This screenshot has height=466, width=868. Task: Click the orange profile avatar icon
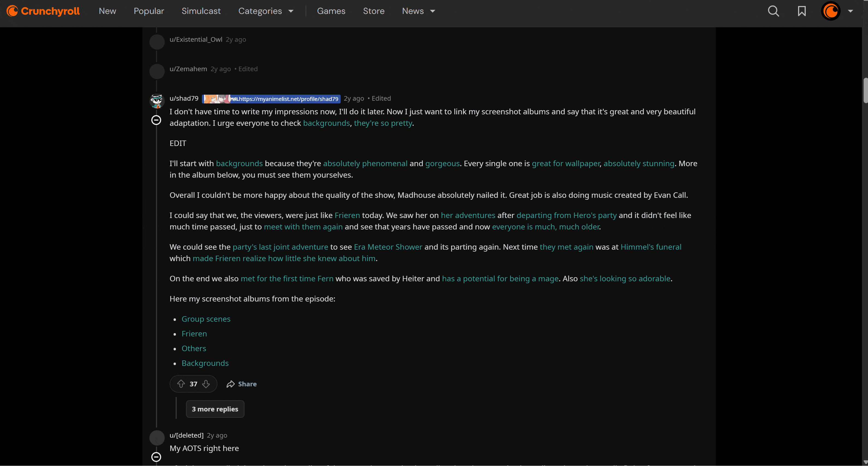click(x=830, y=11)
